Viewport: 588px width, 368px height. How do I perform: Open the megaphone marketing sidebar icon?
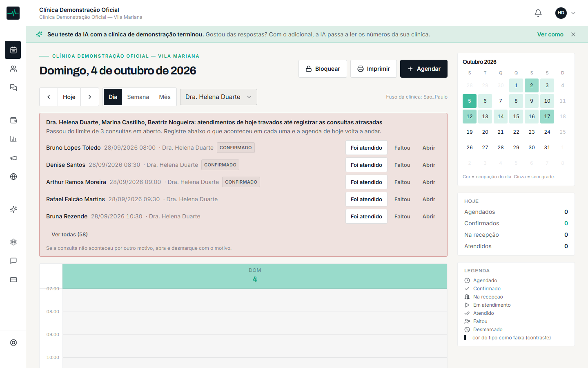coord(13,158)
